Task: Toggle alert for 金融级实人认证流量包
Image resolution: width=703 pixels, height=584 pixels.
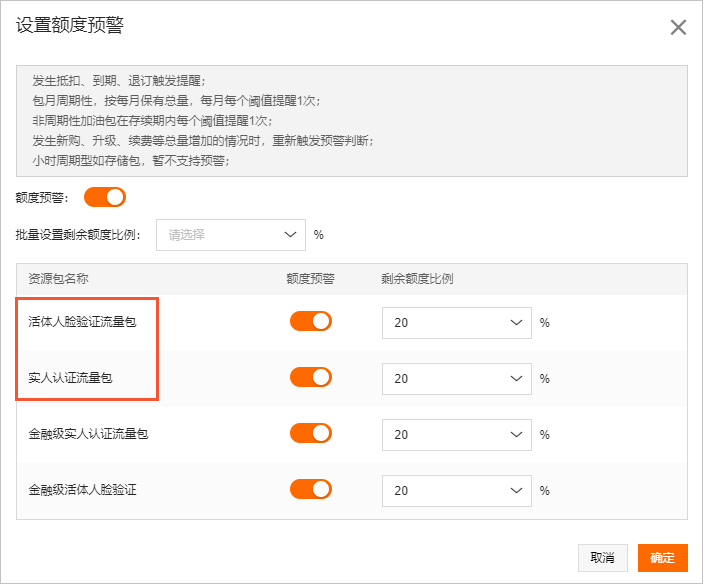Action: [x=311, y=433]
